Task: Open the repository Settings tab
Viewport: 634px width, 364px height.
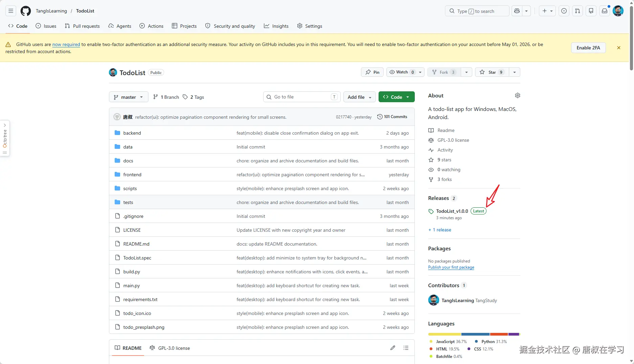Action: [x=310, y=26]
